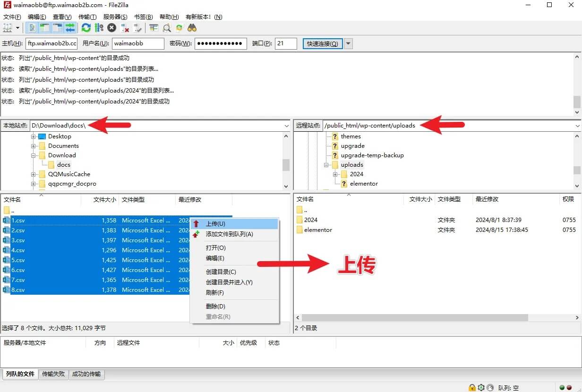Image resolution: width=582 pixels, height=392 pixels.
Task: Open the 有新版本!(N) menu
Action: pyautogui.click(x=204, y=17)
